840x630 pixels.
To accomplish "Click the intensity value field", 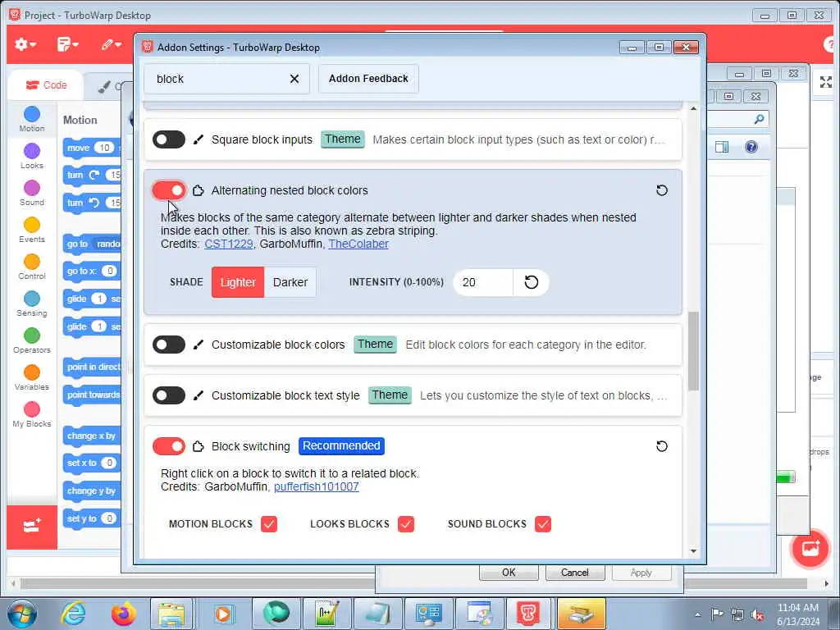I will pos(482,282).
